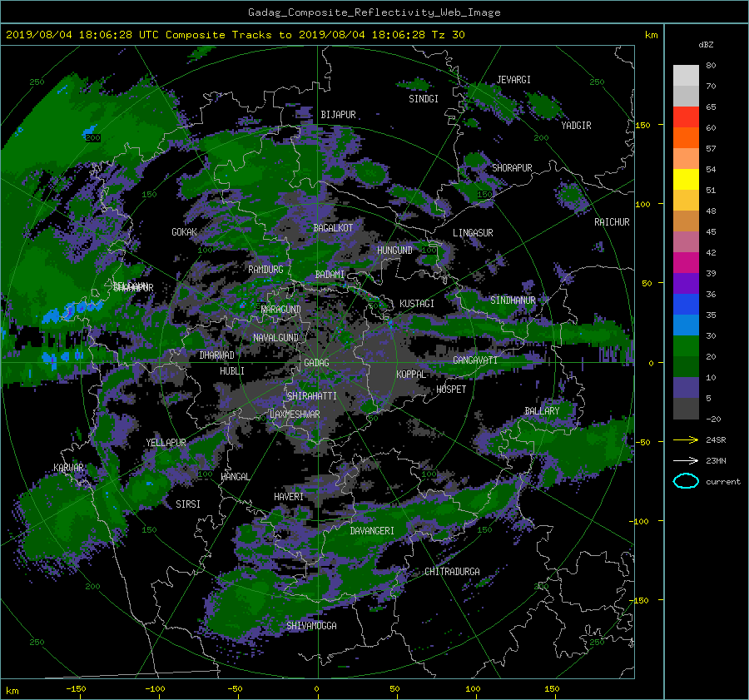Click the CHITRADURGA label
This screenshot has height=700, width=749.
click(x=453, y=572)
